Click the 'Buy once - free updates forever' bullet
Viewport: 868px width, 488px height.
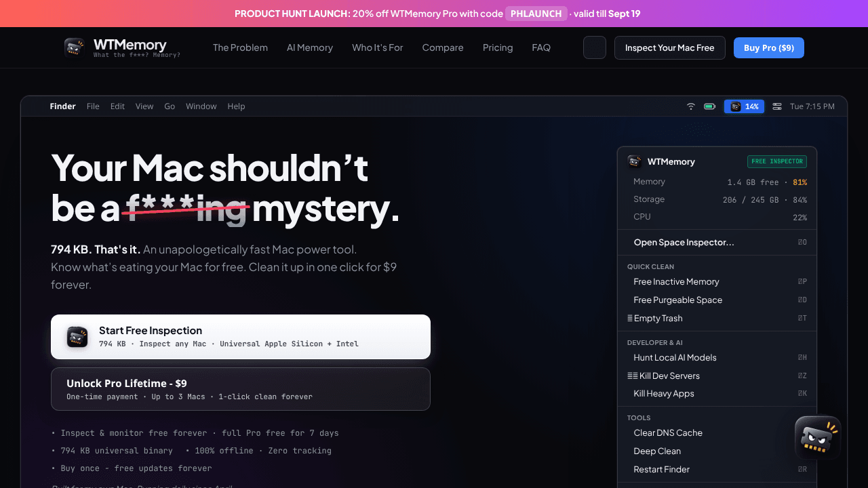pos(132,468)
